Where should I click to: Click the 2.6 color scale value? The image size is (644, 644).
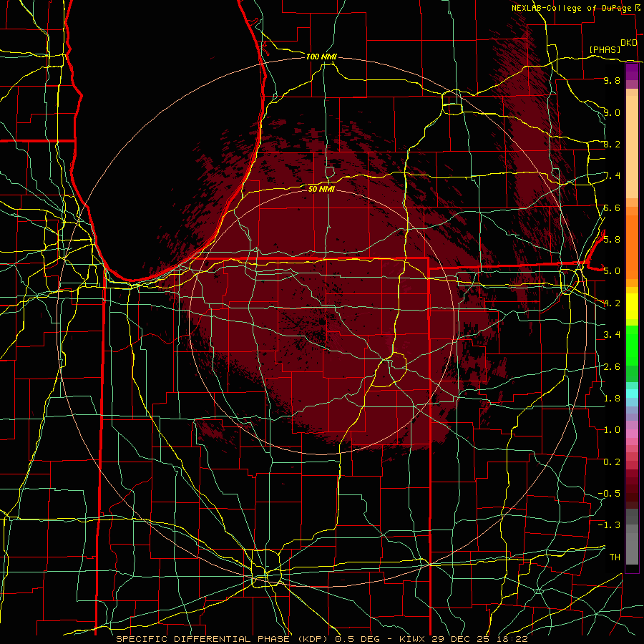click(612, 367)
